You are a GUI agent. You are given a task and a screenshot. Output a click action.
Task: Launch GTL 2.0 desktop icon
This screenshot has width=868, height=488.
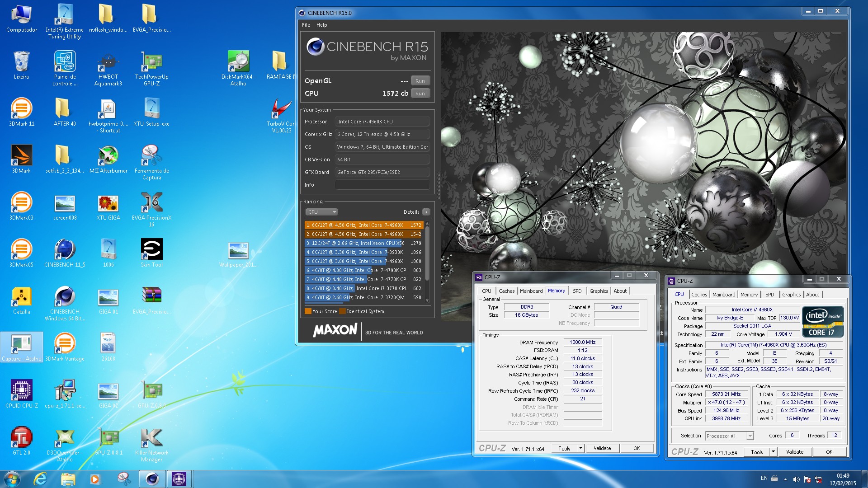21,441
